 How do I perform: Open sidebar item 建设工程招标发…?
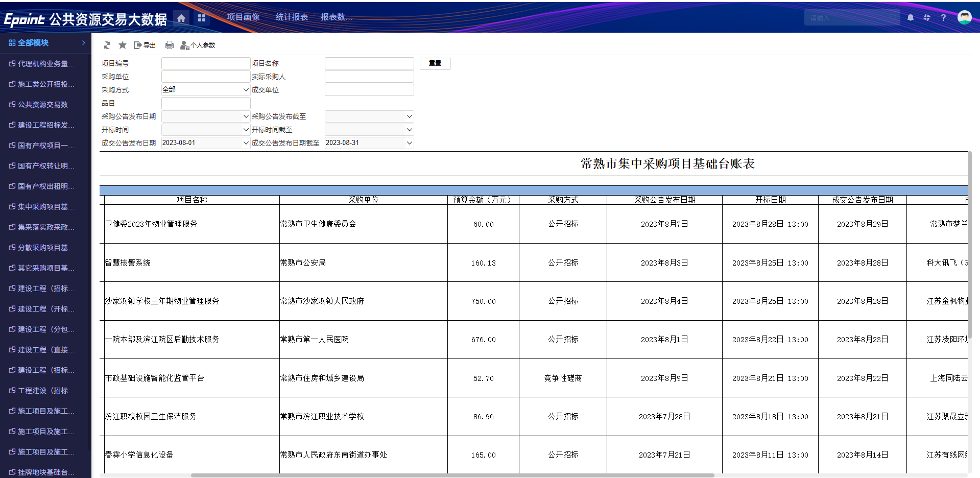(45, 125)
